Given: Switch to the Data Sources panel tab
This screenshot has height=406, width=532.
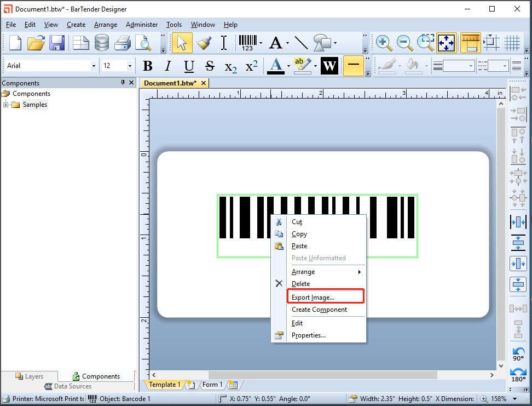Looking at the screenshot, I should tap(68, 386).
